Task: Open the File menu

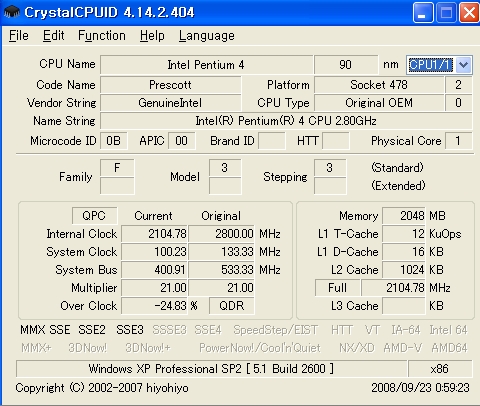Action: pos(19,35)
